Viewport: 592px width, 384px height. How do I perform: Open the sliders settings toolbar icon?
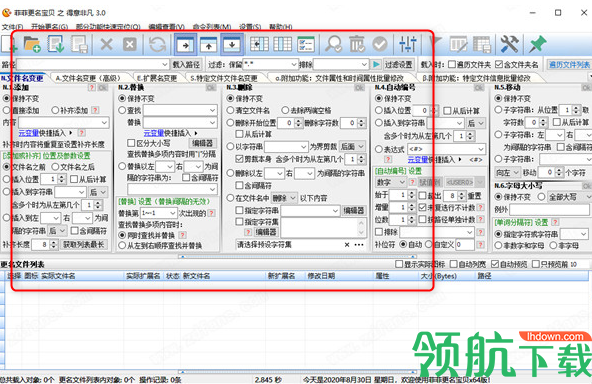(x=408, y=44)
